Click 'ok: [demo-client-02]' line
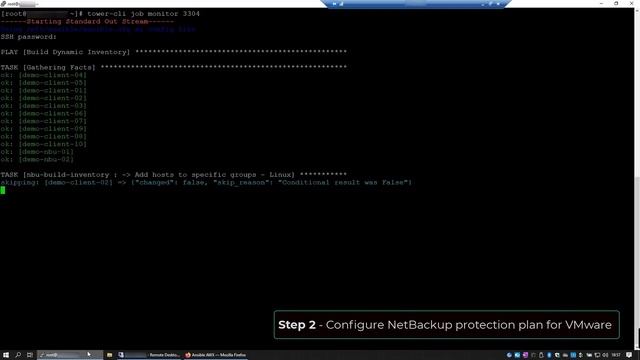 pos(43,98)
